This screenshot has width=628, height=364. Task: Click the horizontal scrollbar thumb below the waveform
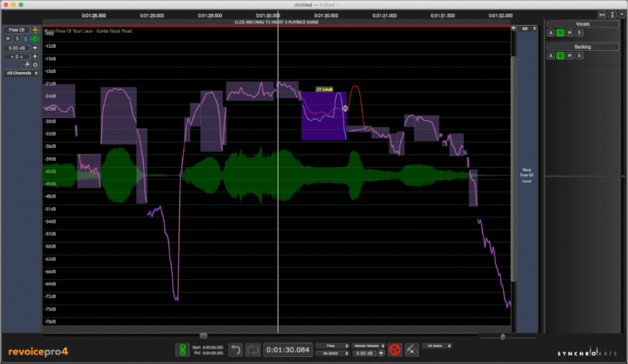pyautogui.click(x=203, y=336)
